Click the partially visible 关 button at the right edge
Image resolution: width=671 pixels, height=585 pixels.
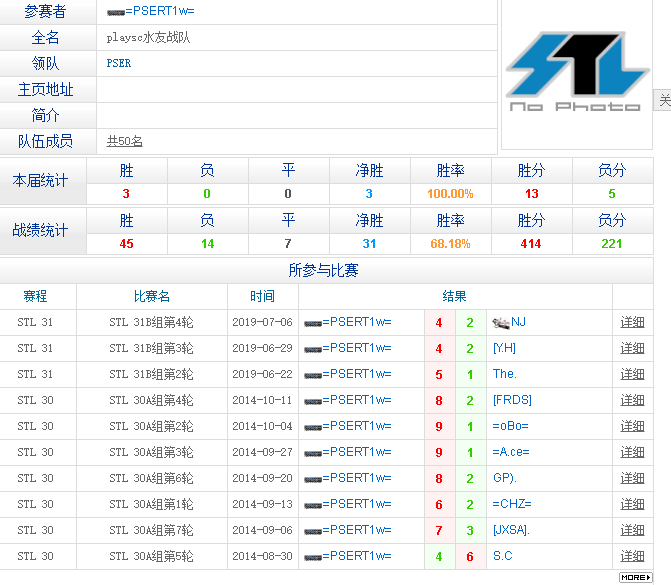pos(663,100)
